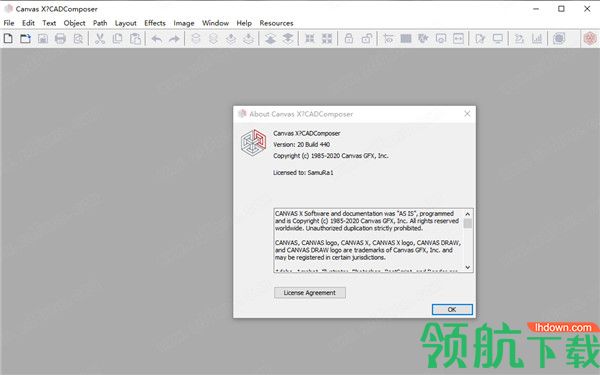Click the Group objects icon
This screenshot has height=375, width=600.
(310, 38)
